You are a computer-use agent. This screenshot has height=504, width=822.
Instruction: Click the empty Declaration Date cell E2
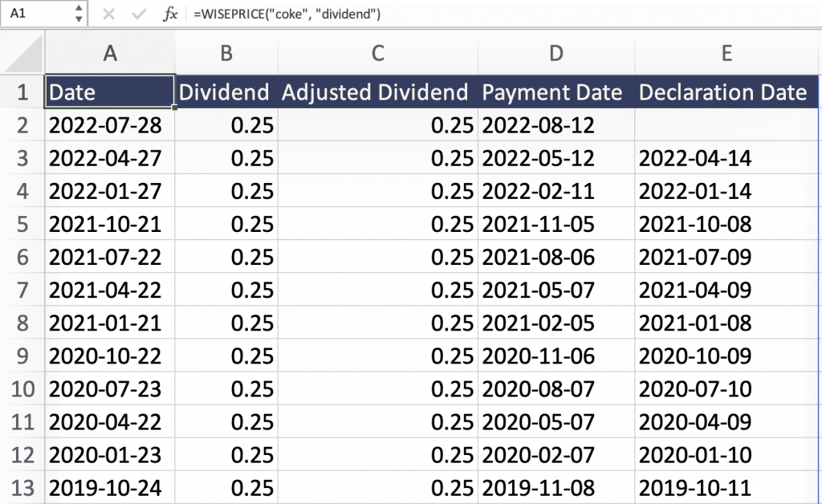726,125
